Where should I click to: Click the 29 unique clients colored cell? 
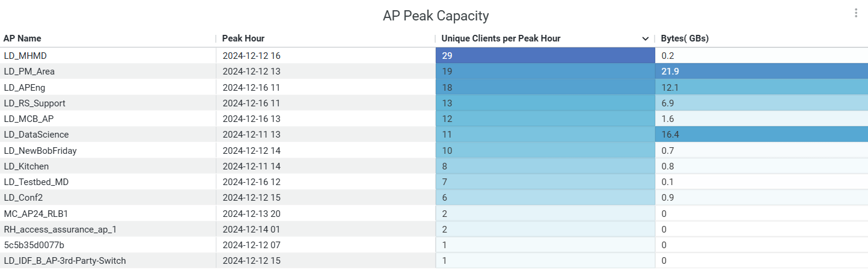(x=545, y=56)
